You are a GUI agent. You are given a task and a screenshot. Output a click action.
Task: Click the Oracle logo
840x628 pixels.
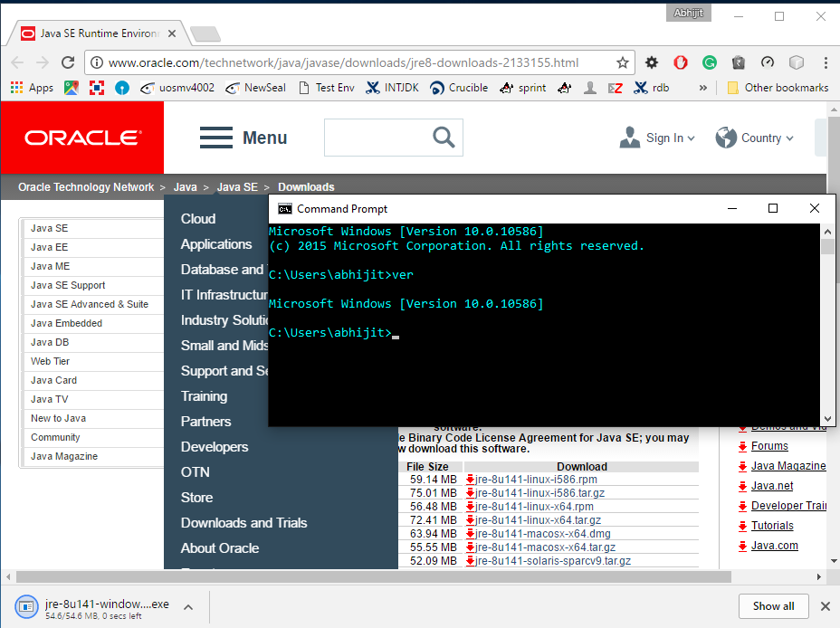tap(82, 138)
